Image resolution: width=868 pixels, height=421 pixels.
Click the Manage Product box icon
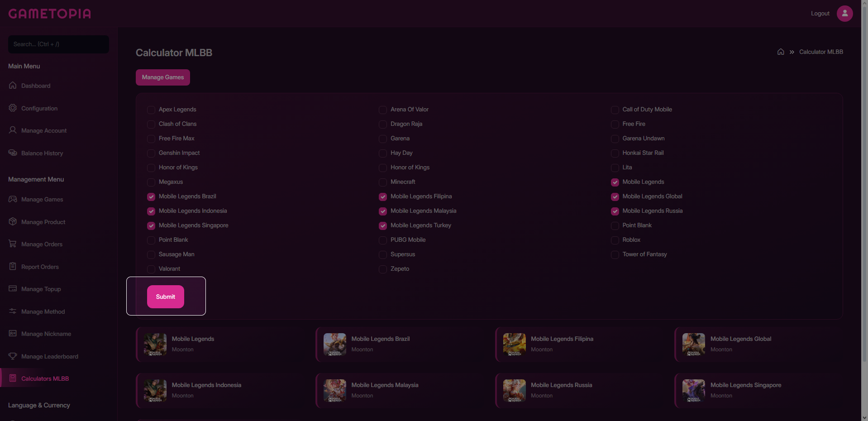13,221
